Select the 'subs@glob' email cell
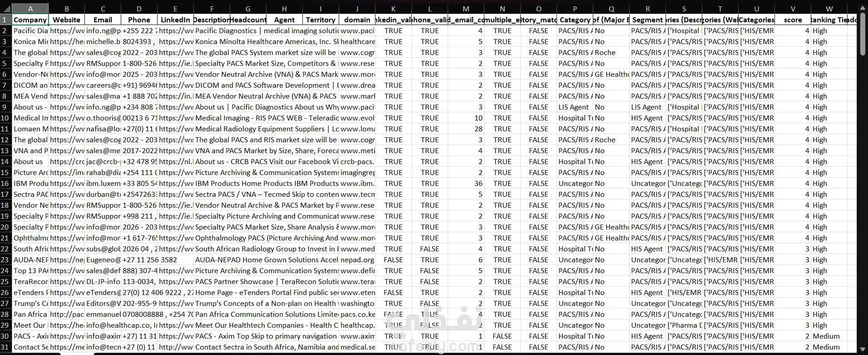868x355 pixels. point(103,249)
